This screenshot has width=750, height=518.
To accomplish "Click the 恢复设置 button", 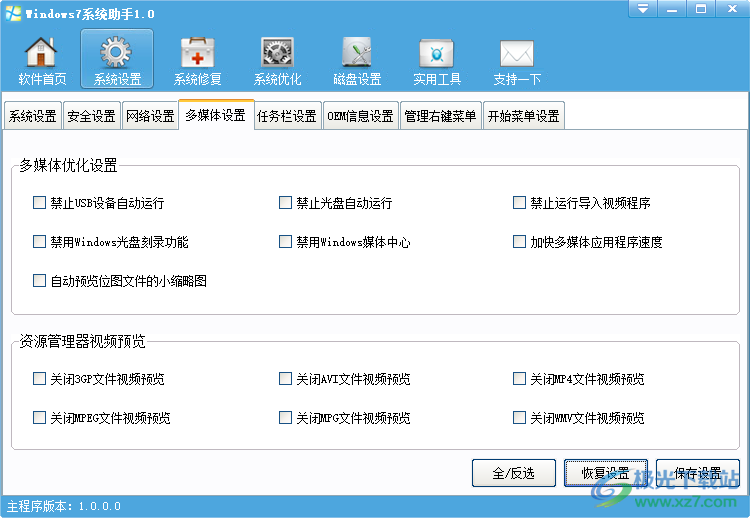I will pyautogui.click(x=606, y=473).
